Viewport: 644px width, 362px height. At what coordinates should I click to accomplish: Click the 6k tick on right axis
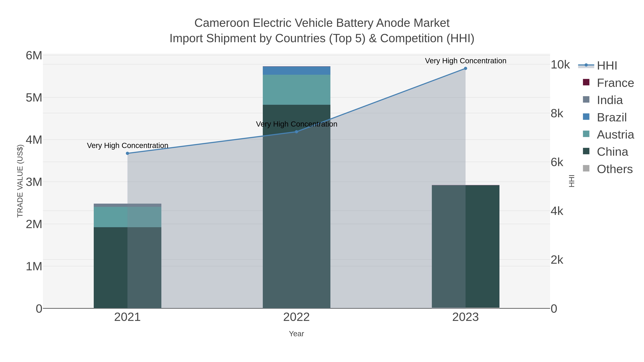(x=557, y=162)
